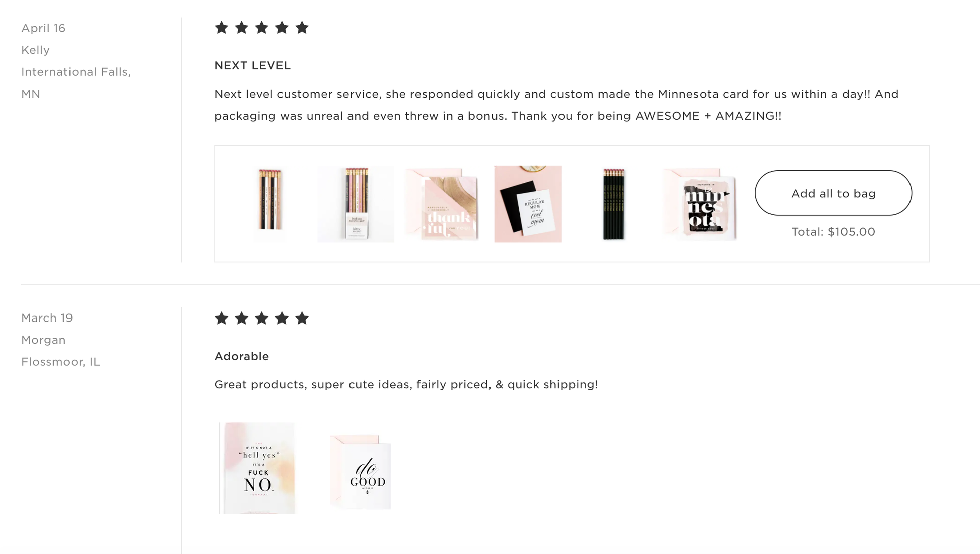Viewport: 980px width, 554px height.
Task: Open the all-black pencil set thumbnail
Action: 613,203
